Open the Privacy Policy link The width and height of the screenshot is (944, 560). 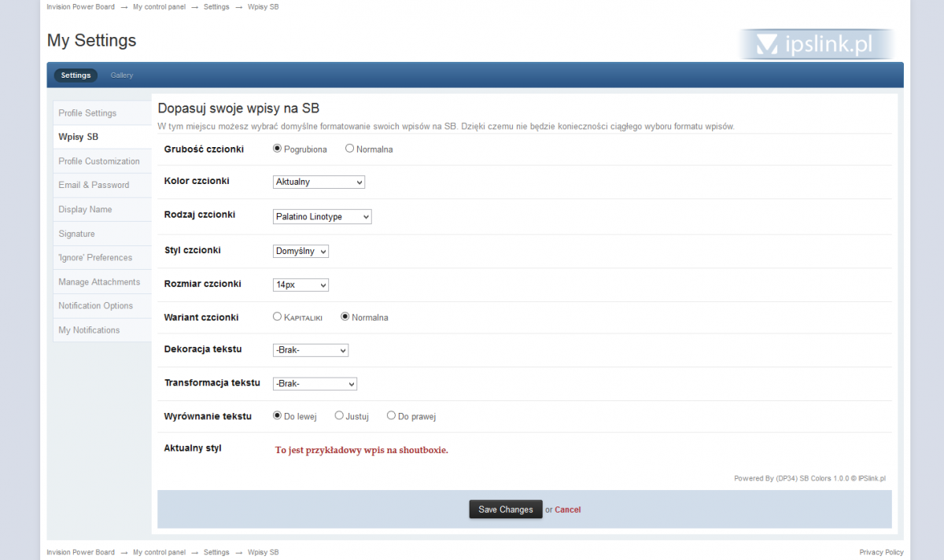(881, 552)
